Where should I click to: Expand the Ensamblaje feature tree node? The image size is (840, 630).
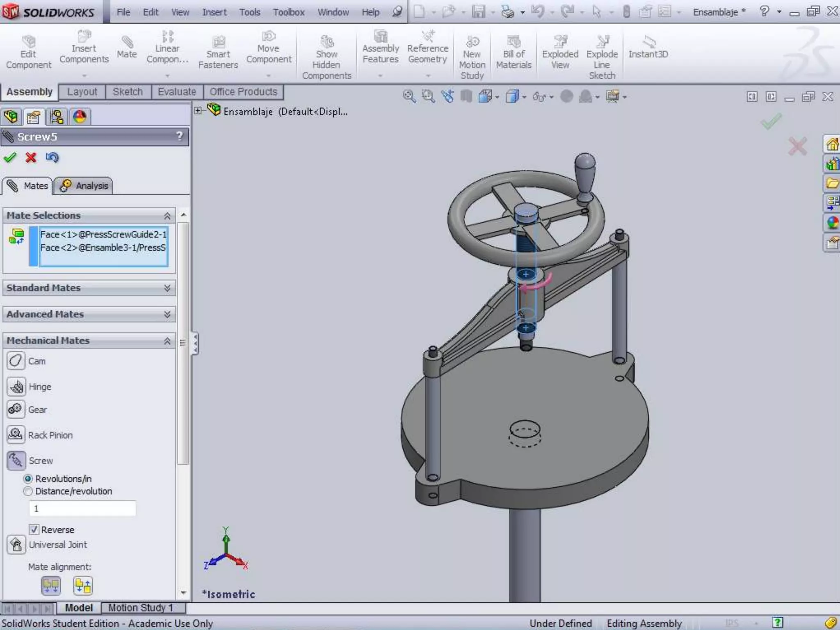click(198, 111)
